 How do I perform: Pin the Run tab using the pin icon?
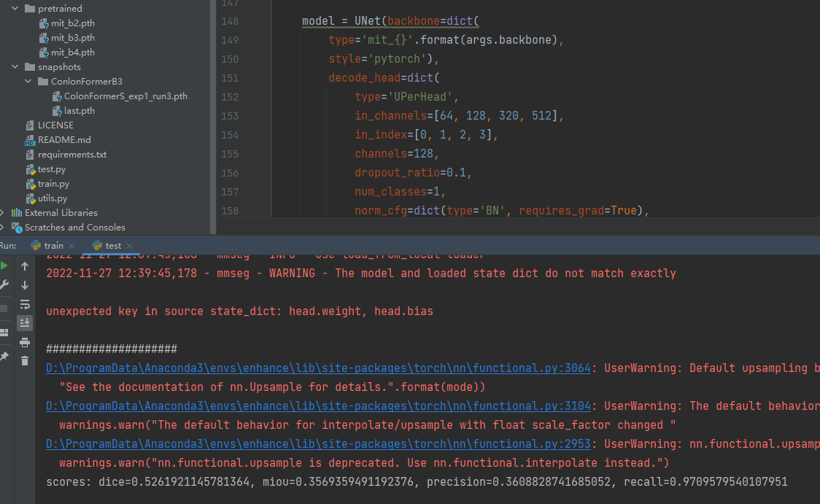(x=5, y=355)
